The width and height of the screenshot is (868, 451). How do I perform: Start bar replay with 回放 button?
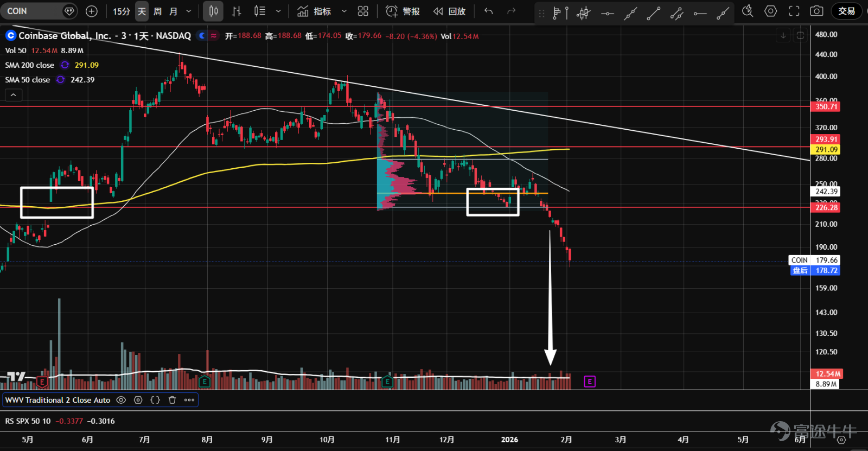(x=449, y=11)
